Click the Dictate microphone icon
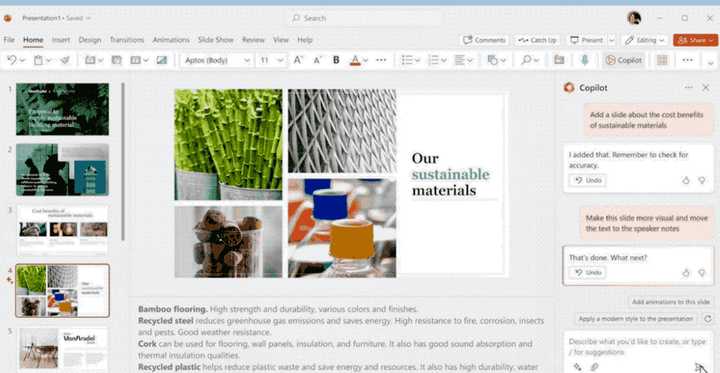 [x=585, y=60]
